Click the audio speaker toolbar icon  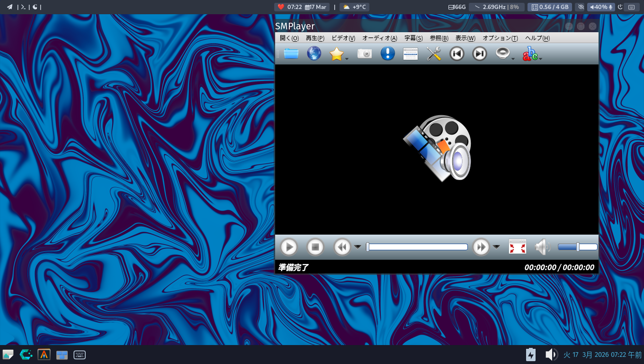point(502,54)
